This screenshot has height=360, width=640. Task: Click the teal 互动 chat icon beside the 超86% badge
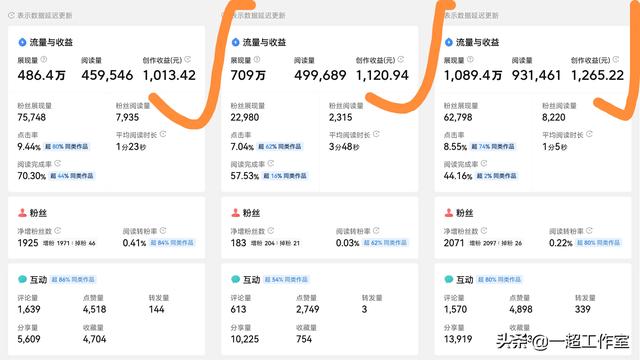22,279
